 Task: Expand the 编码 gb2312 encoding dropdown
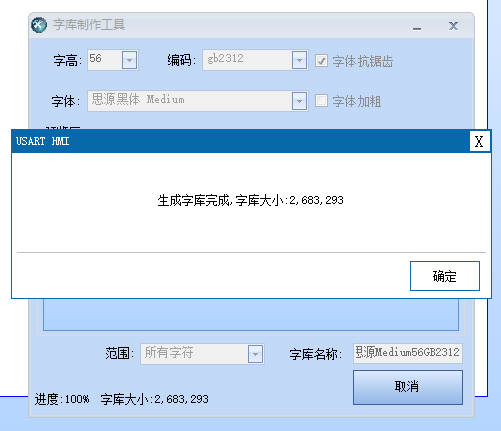coord(299,60)
